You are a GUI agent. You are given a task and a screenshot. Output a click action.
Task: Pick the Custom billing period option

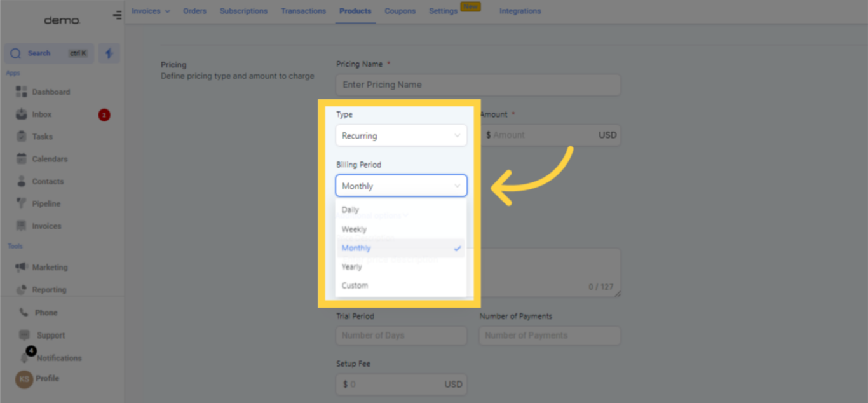[355, 285]
